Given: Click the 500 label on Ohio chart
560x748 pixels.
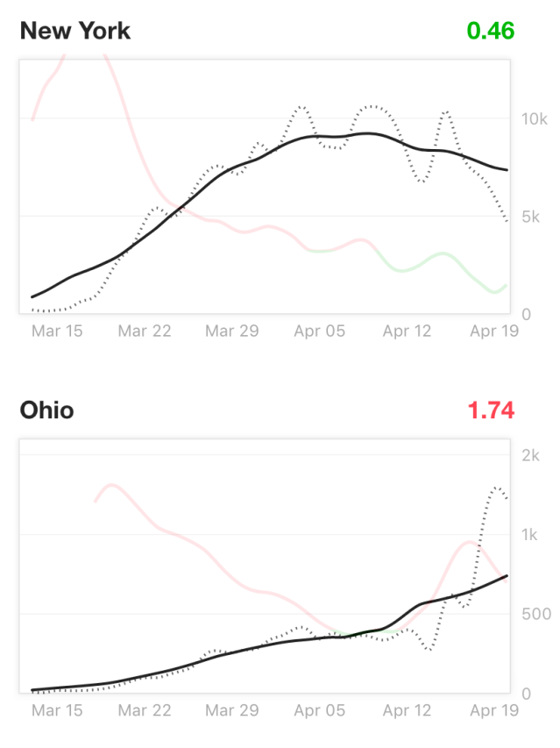Looking at the screenshot, I should pyautogui.click(x=535, y=614).
